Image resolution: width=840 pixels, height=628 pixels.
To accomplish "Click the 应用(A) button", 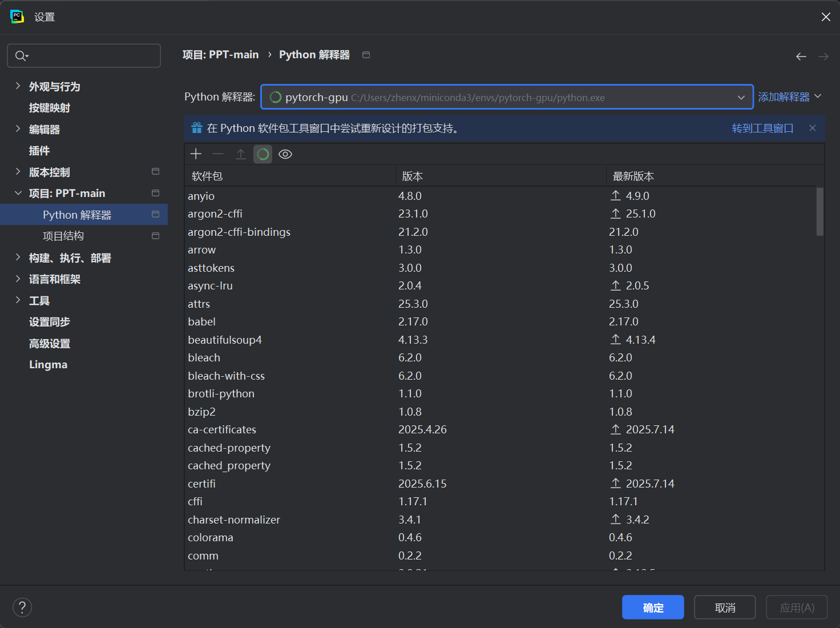I will [x=797, y=607].
